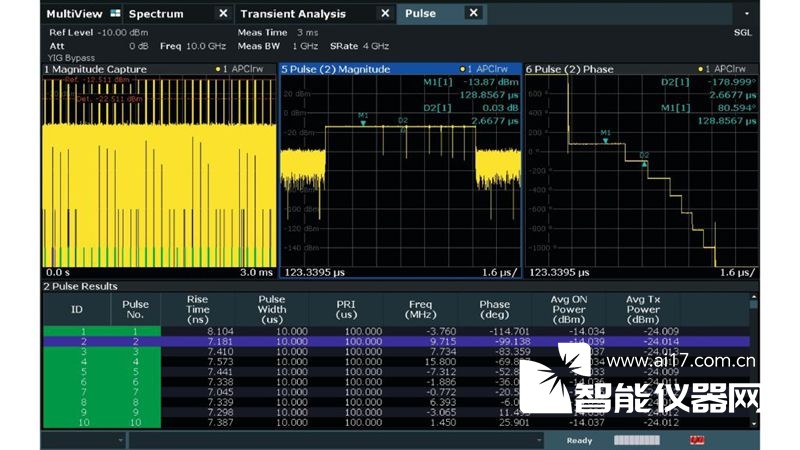Click the Freq 10.0 GHz setting

193,46
